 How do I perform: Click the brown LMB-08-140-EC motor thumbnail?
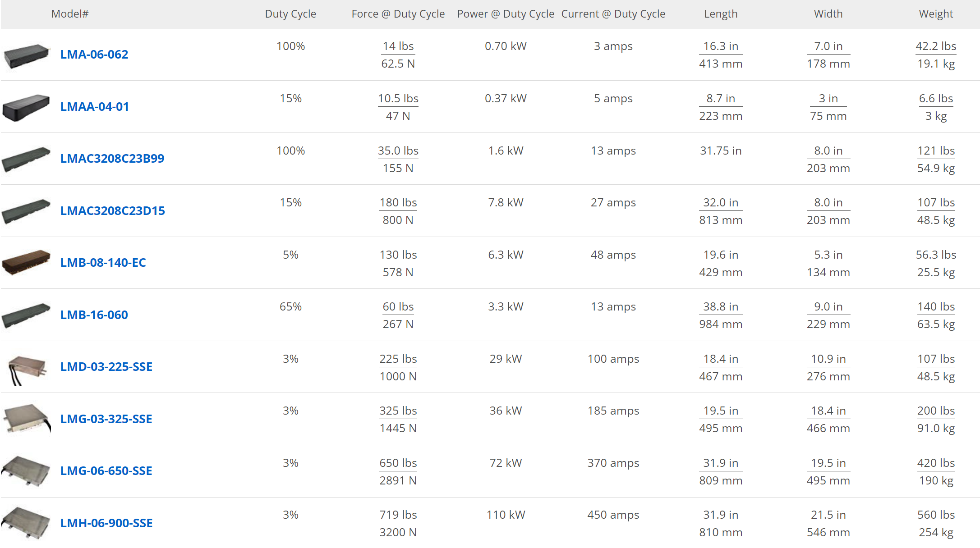click(x=26, y=262)
